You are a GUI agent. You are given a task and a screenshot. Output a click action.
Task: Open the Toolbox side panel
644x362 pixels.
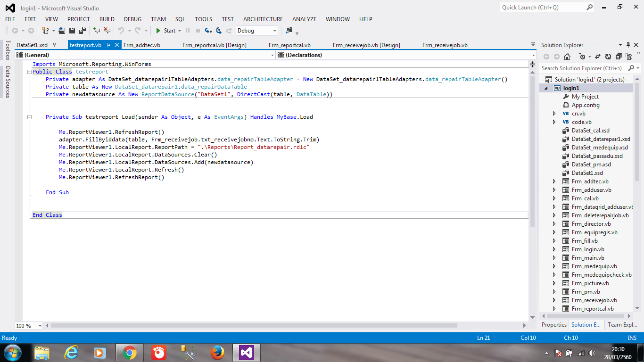point(8,50)
